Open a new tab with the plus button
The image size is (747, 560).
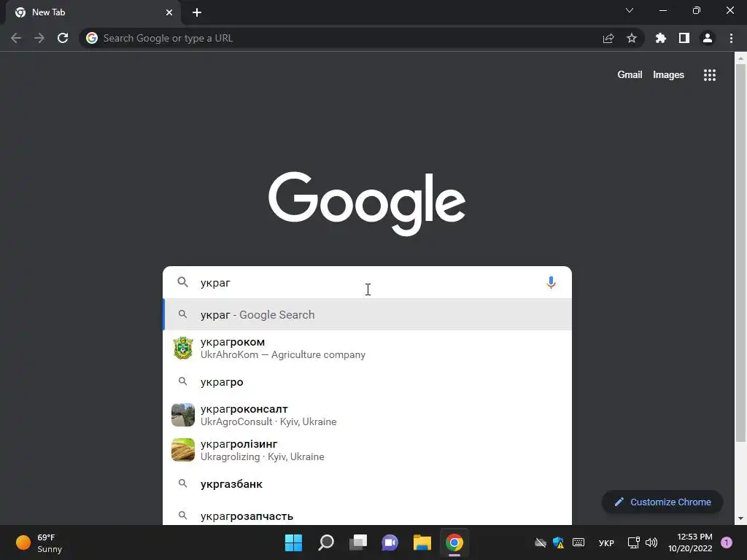pyautogui.click(x=197, y=12)
